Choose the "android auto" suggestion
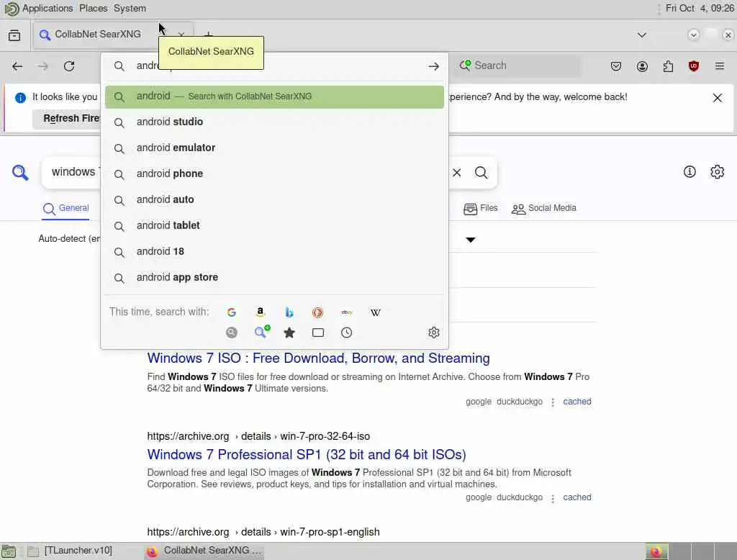The height and width of the screenshot is (560, 737). pos(274,200)
